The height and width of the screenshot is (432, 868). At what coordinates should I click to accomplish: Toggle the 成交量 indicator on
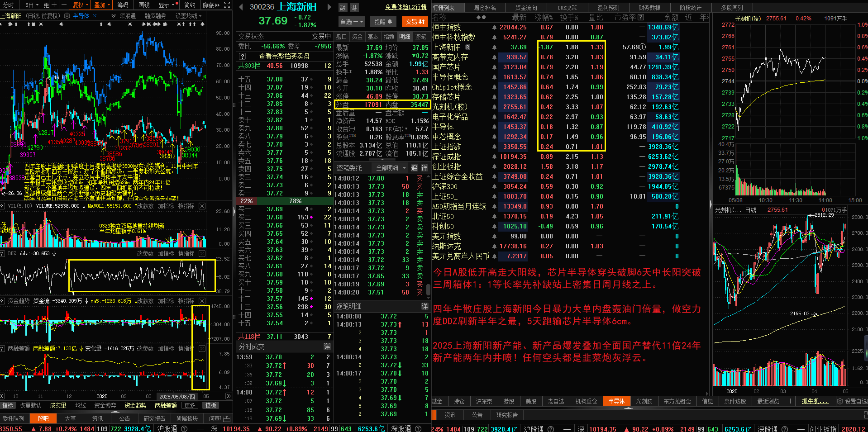(58, 405)
